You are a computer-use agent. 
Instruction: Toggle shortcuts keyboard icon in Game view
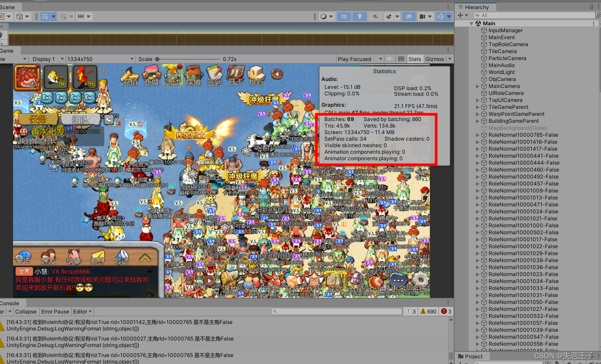coord(401,59)
